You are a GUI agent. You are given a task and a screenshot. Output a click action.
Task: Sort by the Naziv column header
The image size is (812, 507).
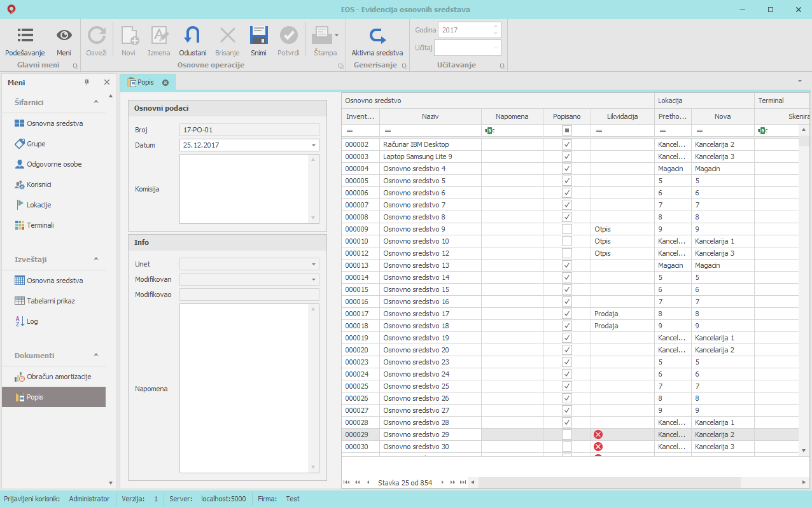[430, 116]
